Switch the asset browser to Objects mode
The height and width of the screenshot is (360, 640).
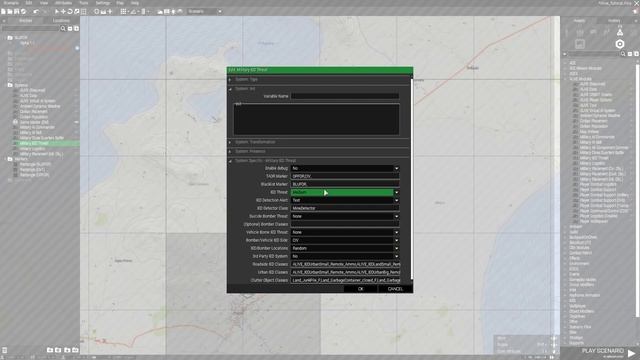click(567, 32)
